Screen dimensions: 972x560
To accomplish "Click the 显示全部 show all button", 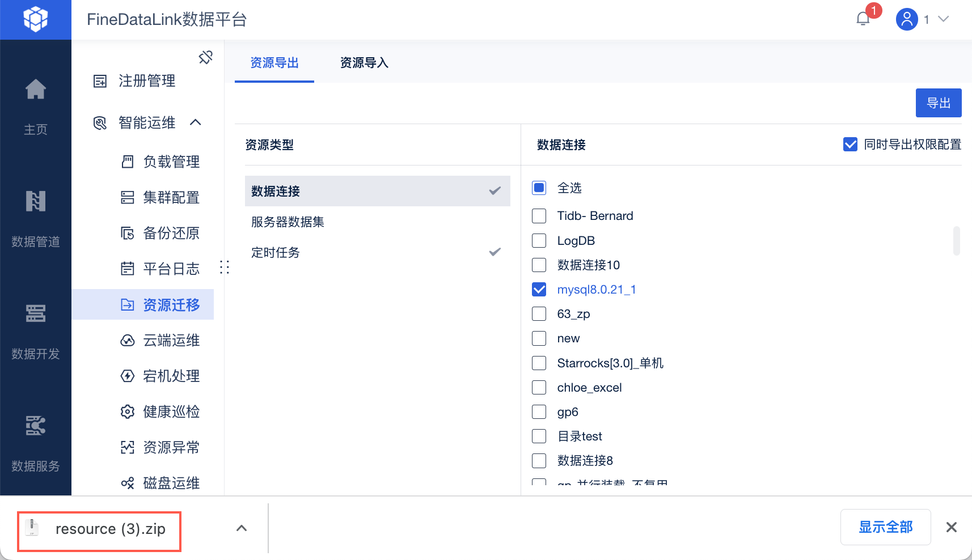I will click(x=885, y=527).
